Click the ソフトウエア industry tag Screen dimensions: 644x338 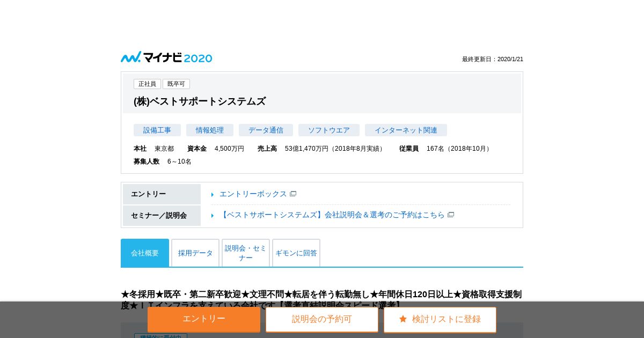coord(329,130)
